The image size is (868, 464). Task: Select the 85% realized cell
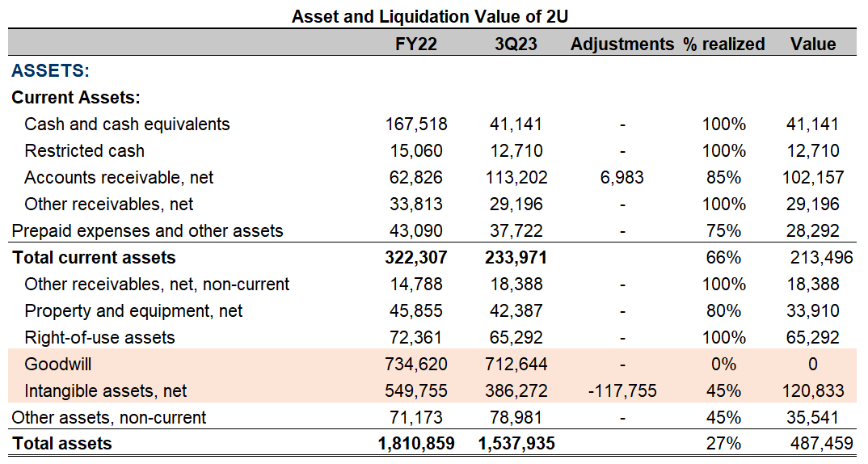723,177
